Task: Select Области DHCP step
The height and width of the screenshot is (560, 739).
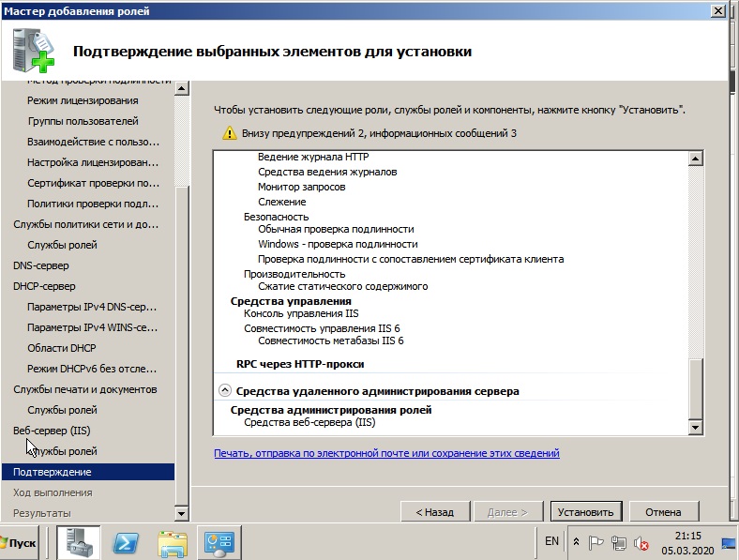Action: coord(62,348)
